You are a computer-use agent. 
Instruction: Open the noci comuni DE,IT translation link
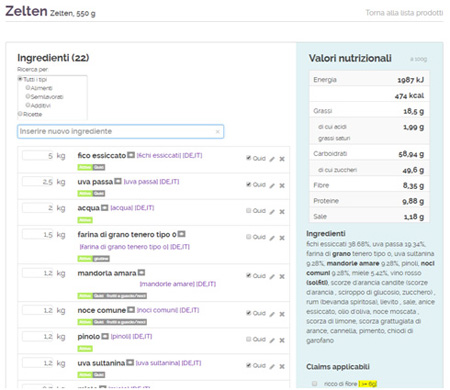pos(168,310)
